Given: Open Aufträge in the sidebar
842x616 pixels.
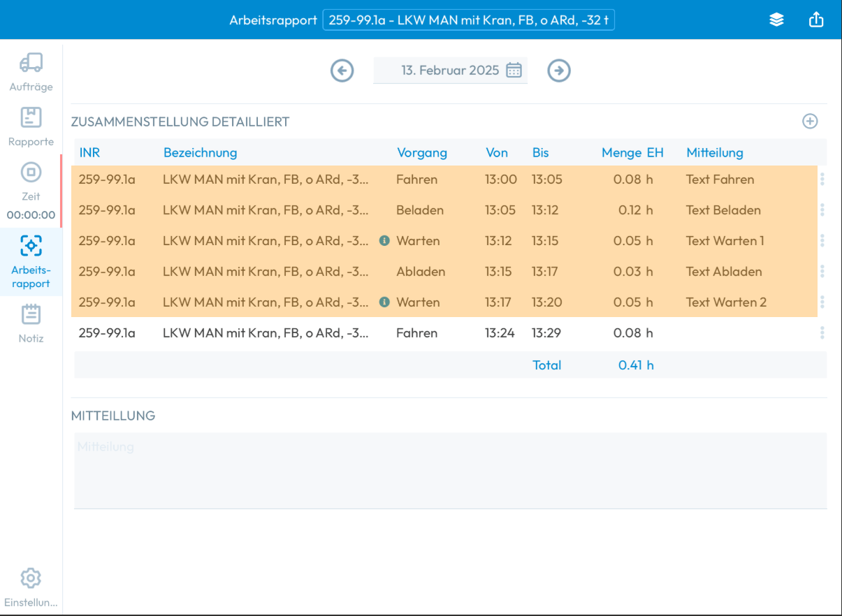Looking at the screenshot, I should pos(31,73).
